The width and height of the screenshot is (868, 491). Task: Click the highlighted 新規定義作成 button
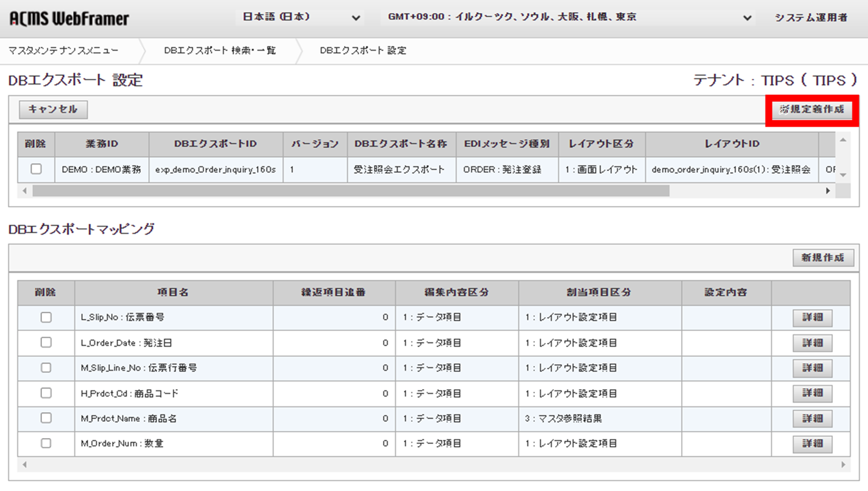(812, 110)
